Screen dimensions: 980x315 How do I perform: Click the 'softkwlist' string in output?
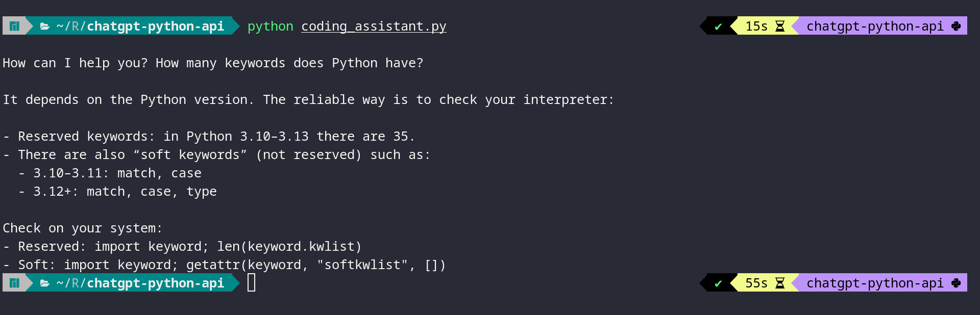pos(362,265)
